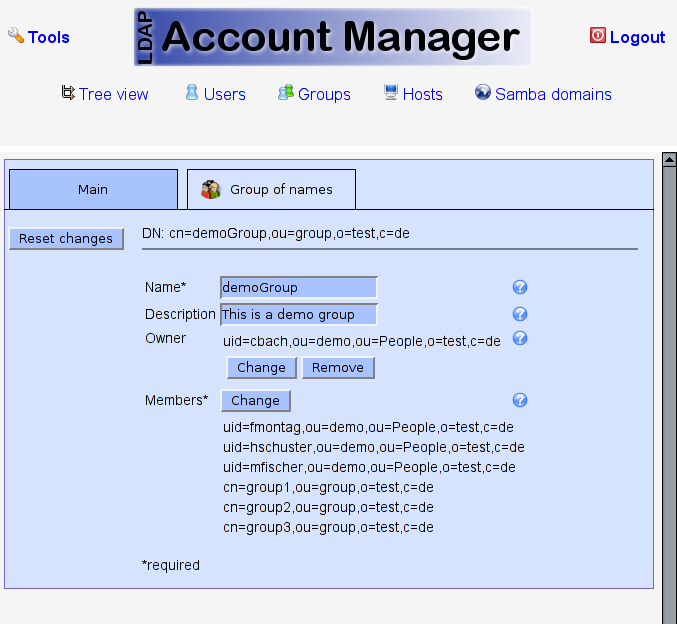The width and height of the screenshot is (677, 624).
Task: Click the scrollbar up arrow
Action: point(670,159)
